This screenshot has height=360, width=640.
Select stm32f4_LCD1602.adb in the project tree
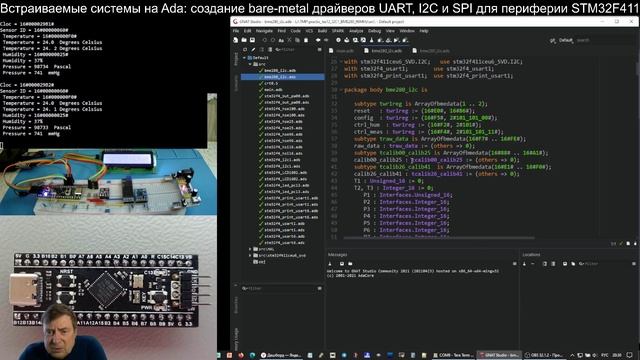click(286, 172)
